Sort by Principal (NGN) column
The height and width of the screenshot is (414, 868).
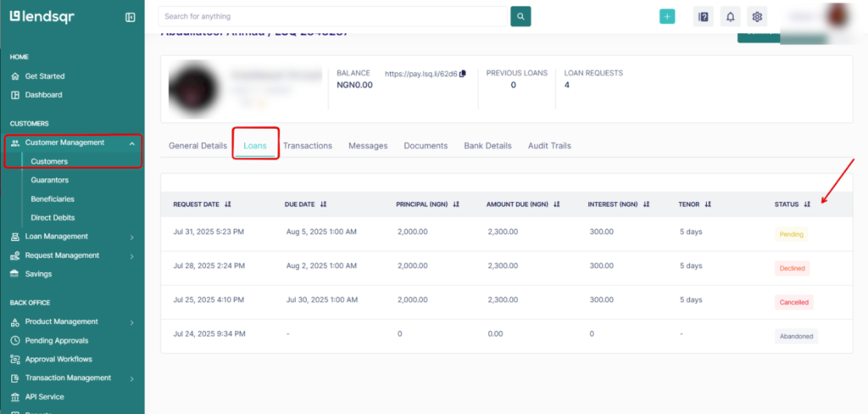point(455,204)
